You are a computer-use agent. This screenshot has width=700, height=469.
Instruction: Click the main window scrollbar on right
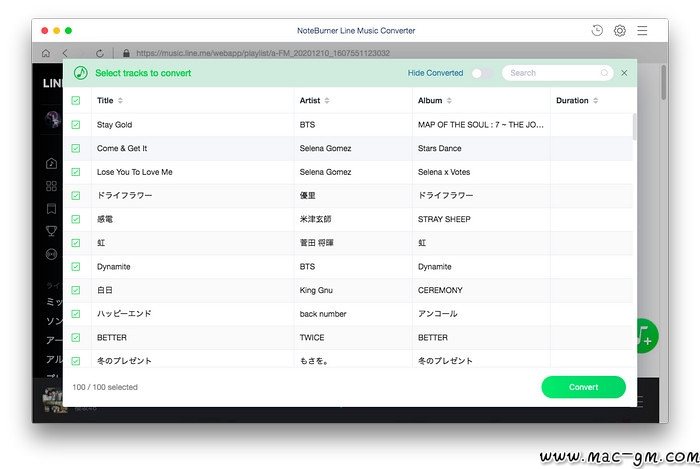click(663, 82)
